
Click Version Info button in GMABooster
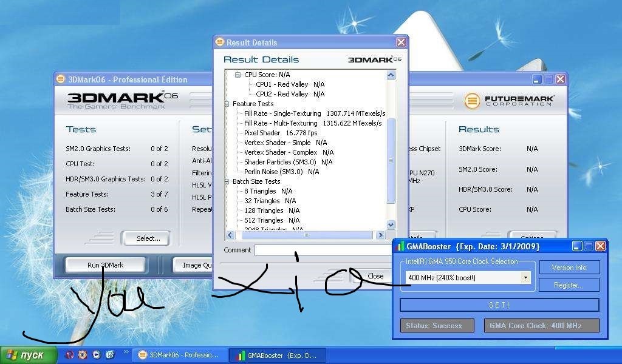[x=569, y=268]
